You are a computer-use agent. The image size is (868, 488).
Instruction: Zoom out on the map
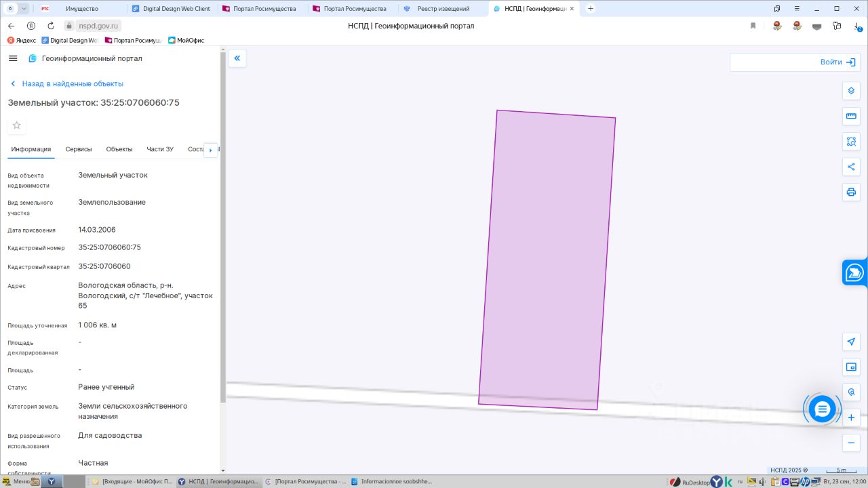coord(851,443)
